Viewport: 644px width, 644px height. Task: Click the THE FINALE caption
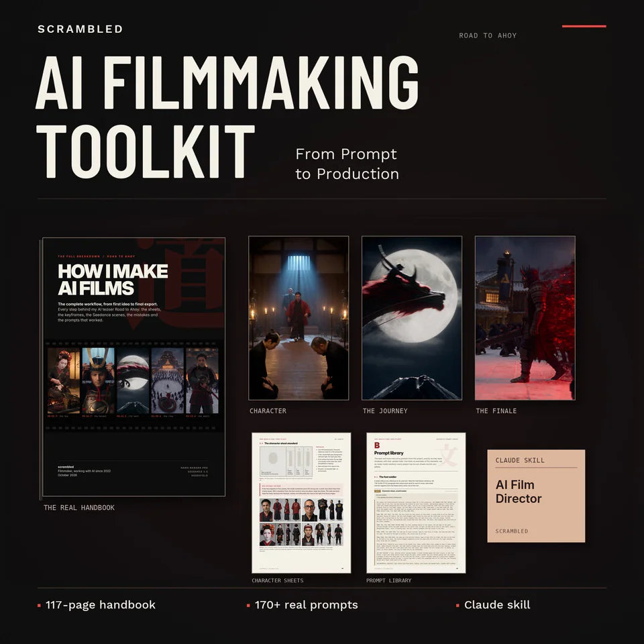click(x=496, y=411)
